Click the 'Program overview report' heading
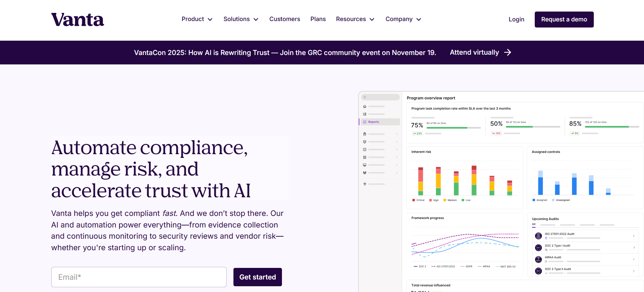This screenshot has height=292, width=644. [x=431, y=98]
